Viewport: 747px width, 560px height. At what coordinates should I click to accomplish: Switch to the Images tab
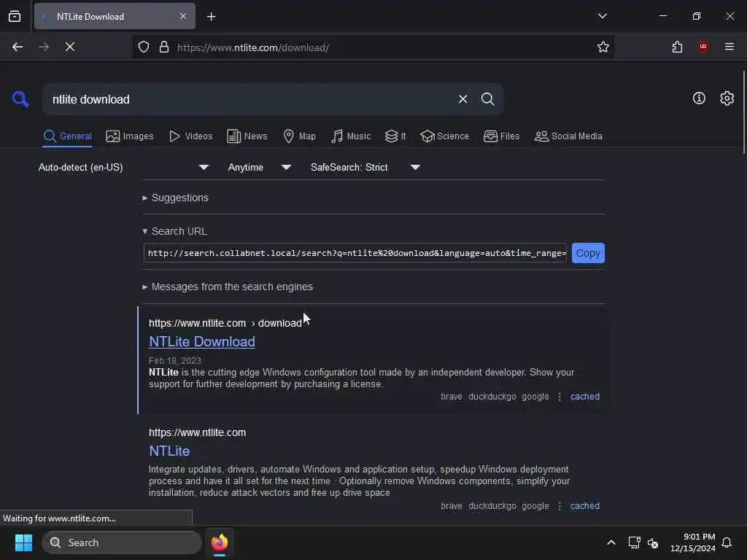(130, 136)
